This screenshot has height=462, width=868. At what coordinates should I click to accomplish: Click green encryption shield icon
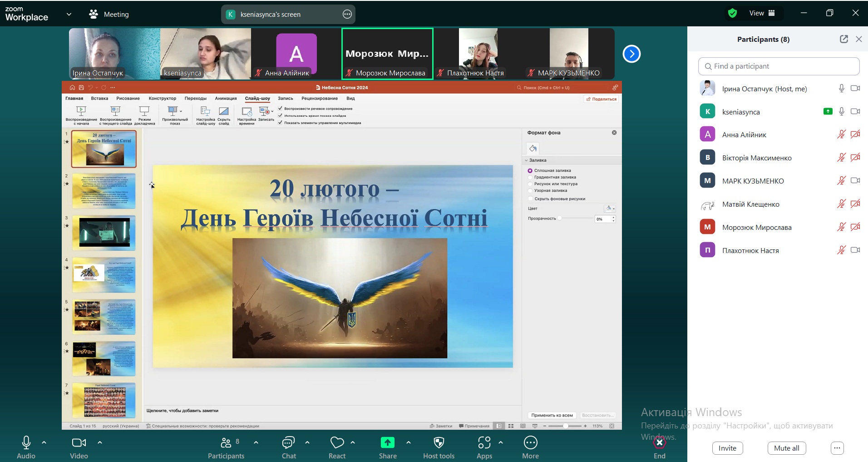click(x=732, y=13)
